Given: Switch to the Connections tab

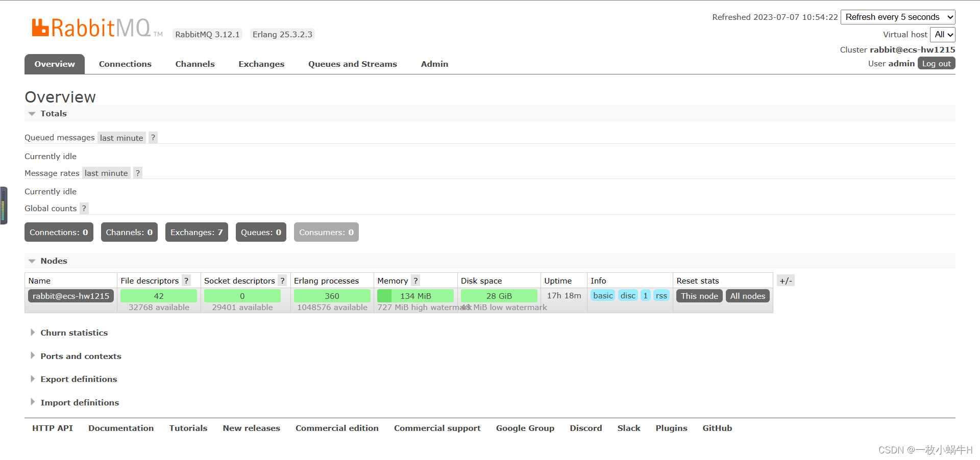Looking at the screenshot, I should pyautogui.click(x=125, y=64).
